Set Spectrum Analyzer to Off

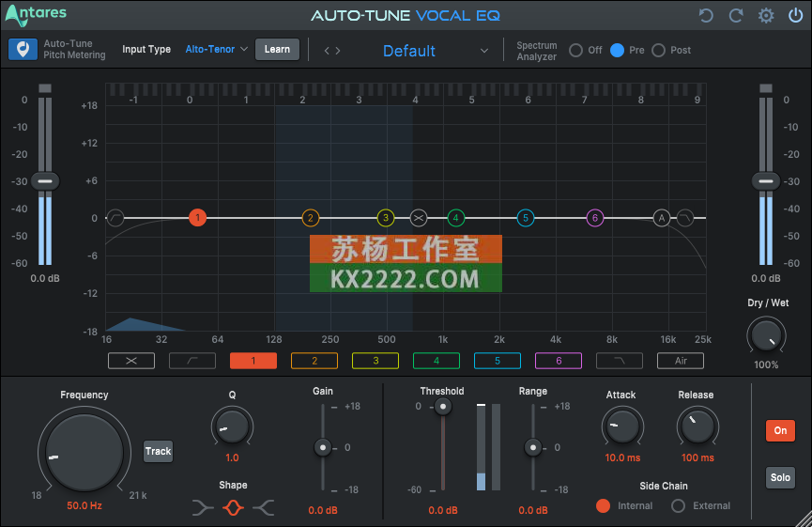[575, 51]
